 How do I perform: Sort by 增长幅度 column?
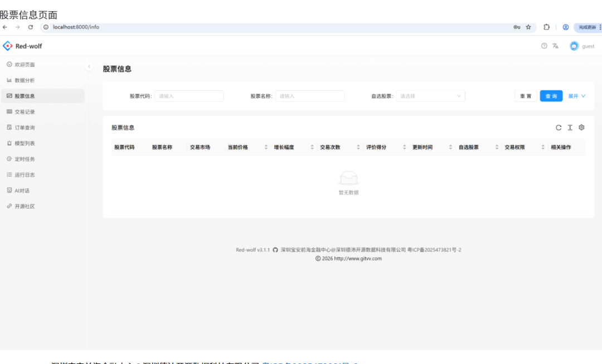pos(312,148)
